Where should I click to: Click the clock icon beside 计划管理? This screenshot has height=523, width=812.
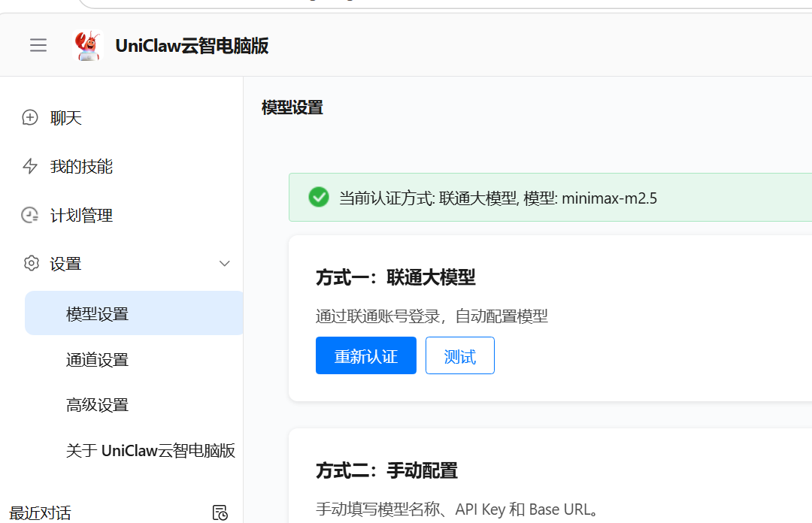click(30, 215)
